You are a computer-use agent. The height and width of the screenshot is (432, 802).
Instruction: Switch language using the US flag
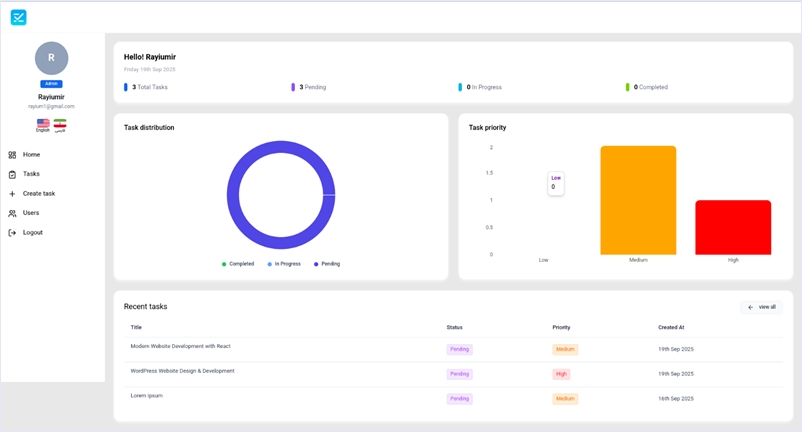click(x=43, y=124)
